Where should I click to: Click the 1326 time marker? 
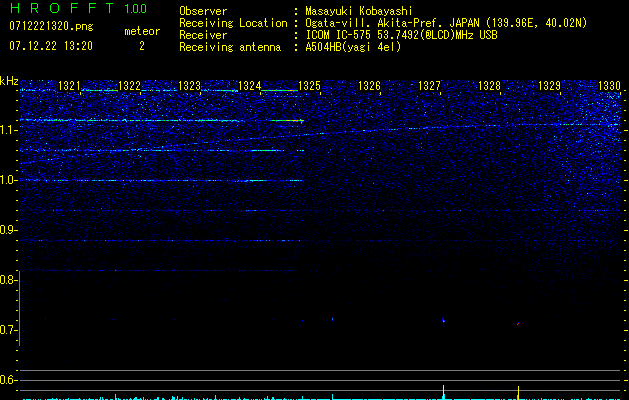[369, 85]
